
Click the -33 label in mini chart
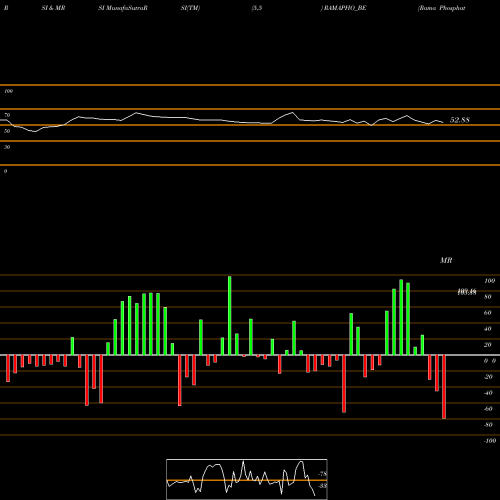pyautogui.click(x=323, y=486)
